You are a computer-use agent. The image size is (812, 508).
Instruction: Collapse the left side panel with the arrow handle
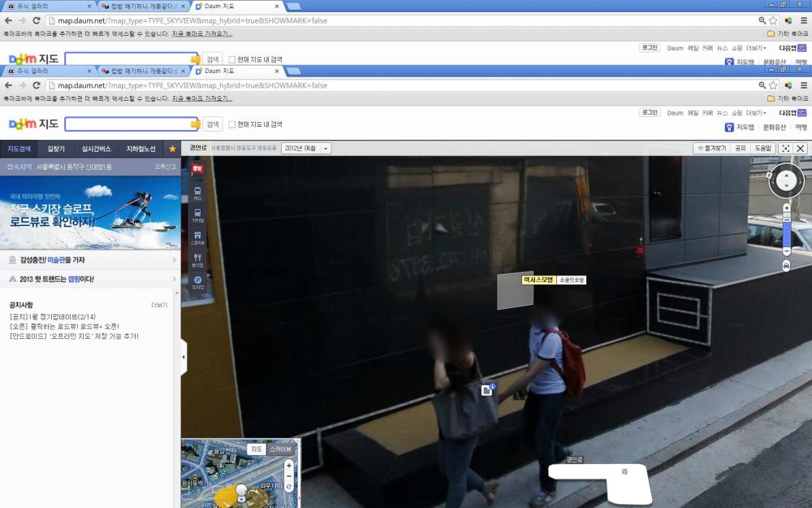pos(184,357)
